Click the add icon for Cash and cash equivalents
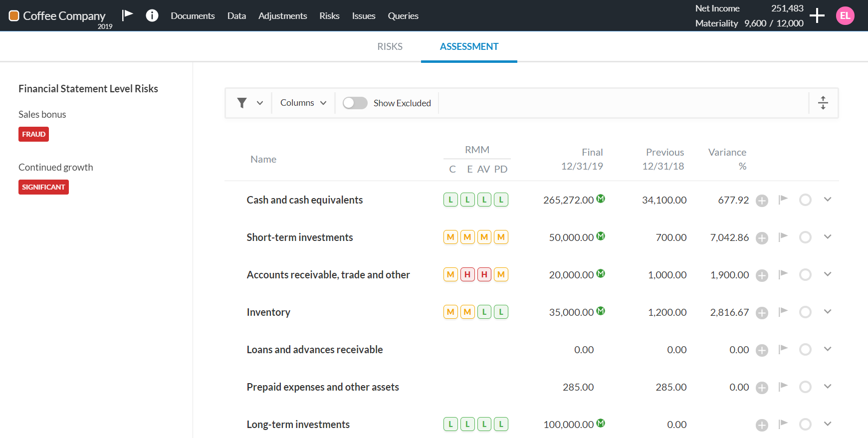This screenshot has width=868, height=438. pyautogui.click(x=762, y=201)
